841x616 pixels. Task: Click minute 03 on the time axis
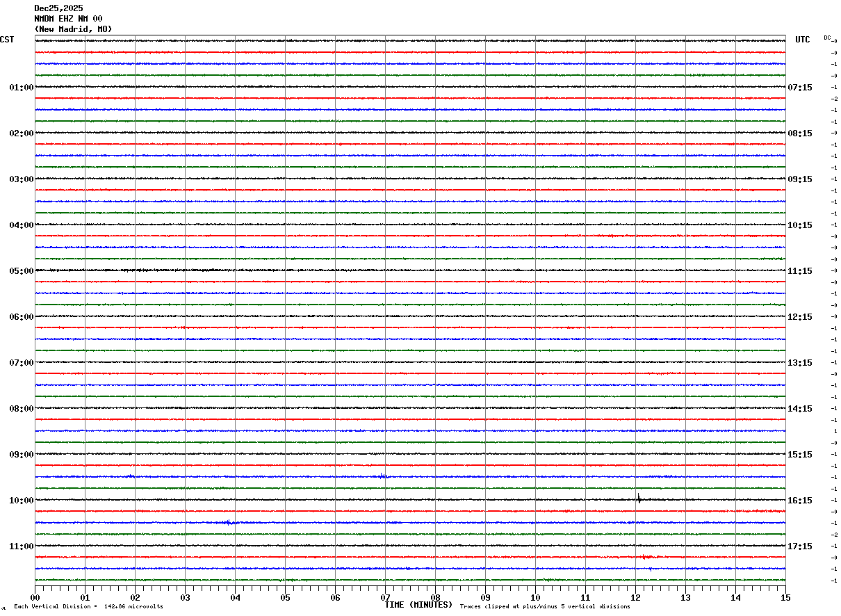(185, 597)
